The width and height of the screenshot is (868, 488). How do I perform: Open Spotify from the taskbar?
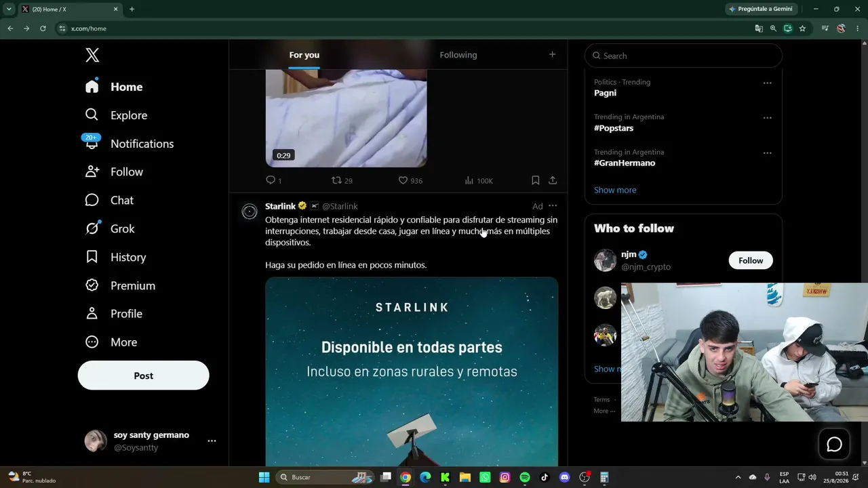pos(525,477)
